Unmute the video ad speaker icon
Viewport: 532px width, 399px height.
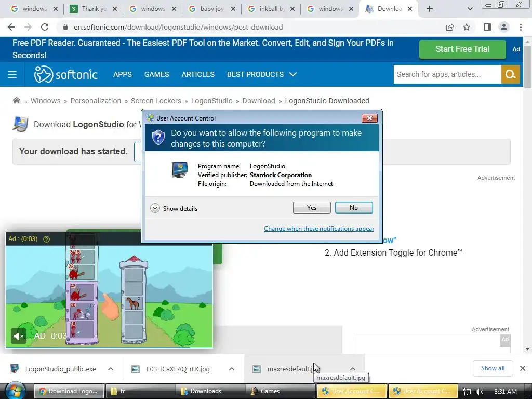(19, 336)
